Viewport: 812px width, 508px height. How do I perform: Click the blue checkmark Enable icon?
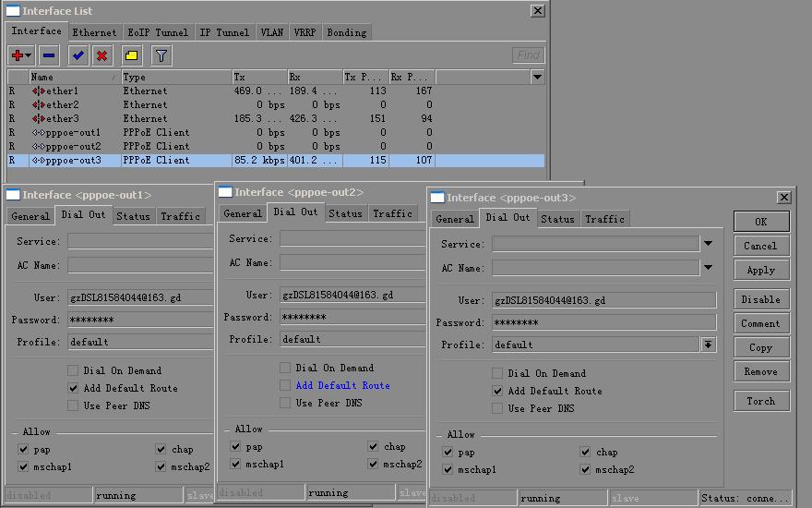pos(78,55)
